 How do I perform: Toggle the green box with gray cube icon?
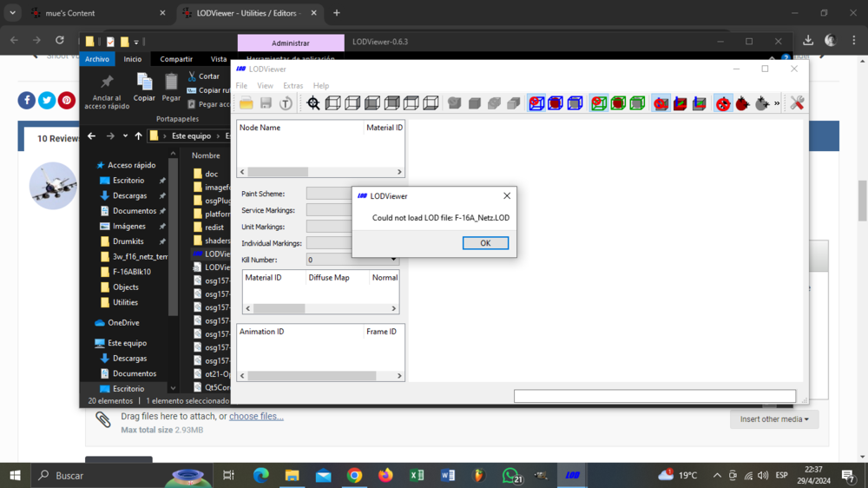pos(638,103)
